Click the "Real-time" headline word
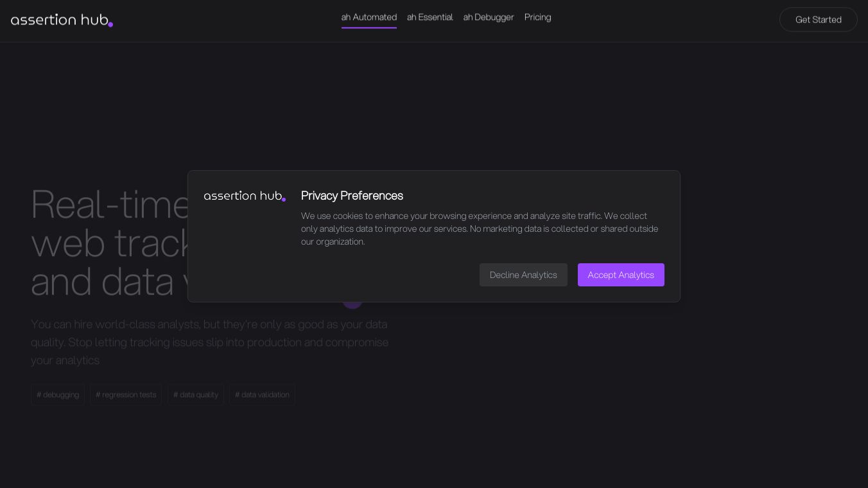 [x=109, y=204]
